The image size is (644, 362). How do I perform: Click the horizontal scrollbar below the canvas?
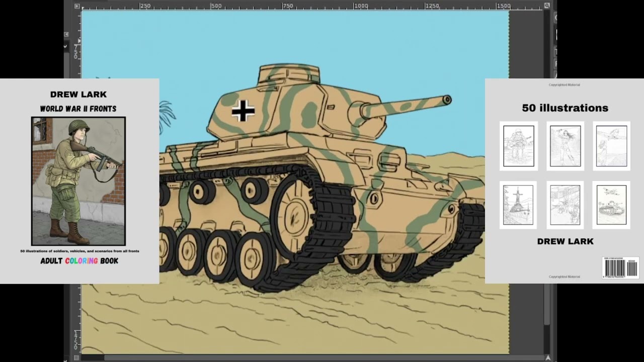(x=312, y=357)
